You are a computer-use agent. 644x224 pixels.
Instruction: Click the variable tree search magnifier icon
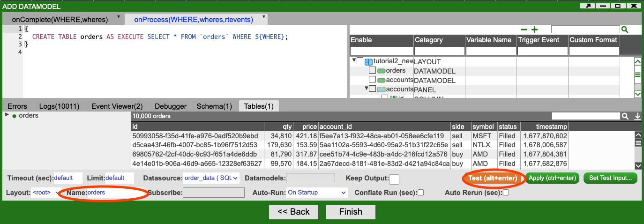(x=624, y=30)
